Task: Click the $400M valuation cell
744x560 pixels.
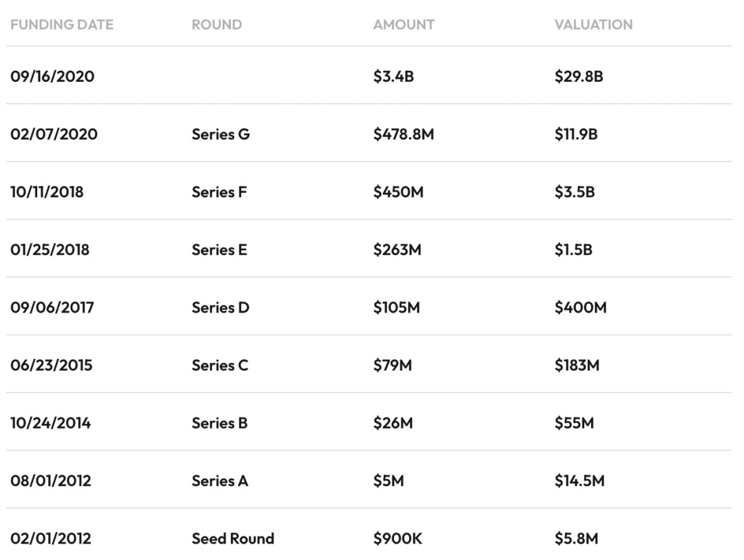Action: [x=581, y=307]
